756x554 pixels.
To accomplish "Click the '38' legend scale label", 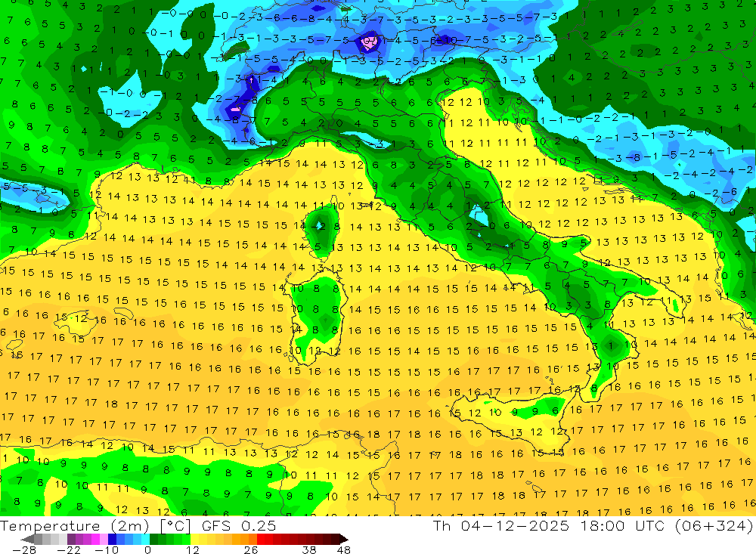I will tap(309, 550).
